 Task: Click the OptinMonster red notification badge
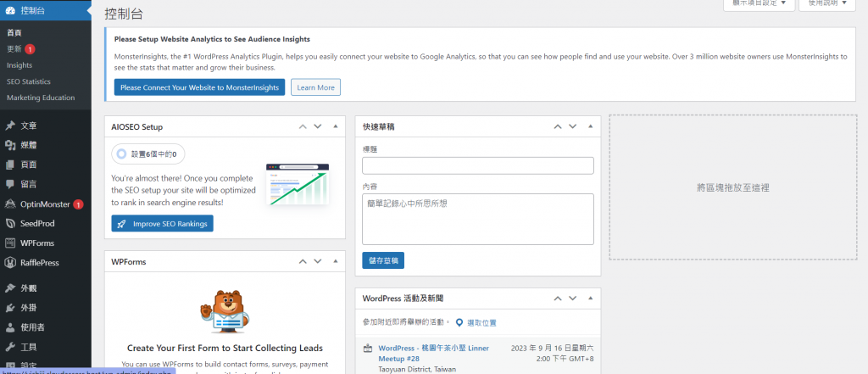pyautogui.click(x=79, y=204)
